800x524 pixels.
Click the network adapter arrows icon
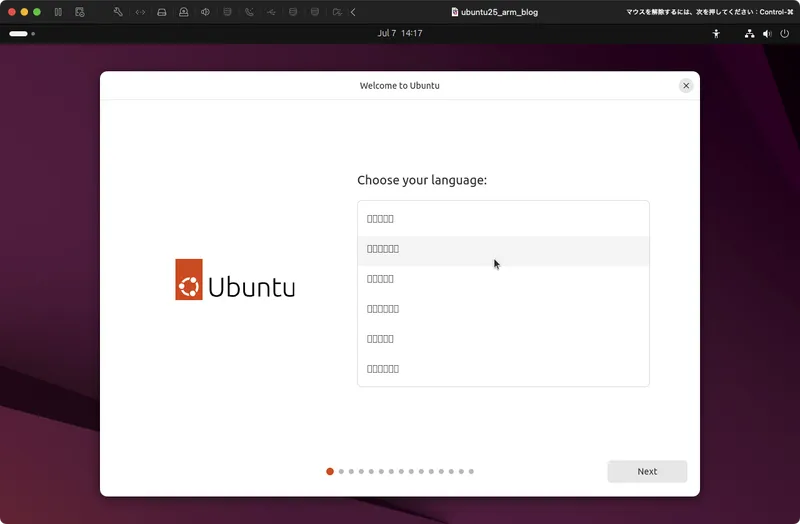(140, 12)
